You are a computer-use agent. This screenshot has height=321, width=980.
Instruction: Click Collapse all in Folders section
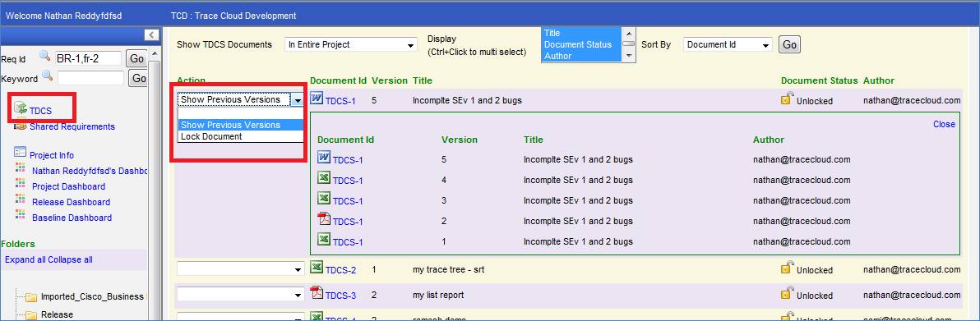tap(70, 259)
